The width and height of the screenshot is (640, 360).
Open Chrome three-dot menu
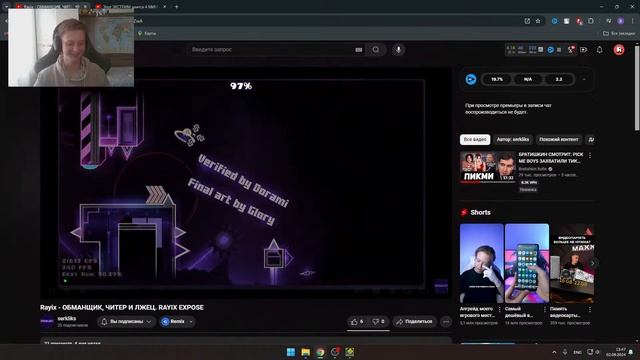pyautogui.click(x=633, y=21)
